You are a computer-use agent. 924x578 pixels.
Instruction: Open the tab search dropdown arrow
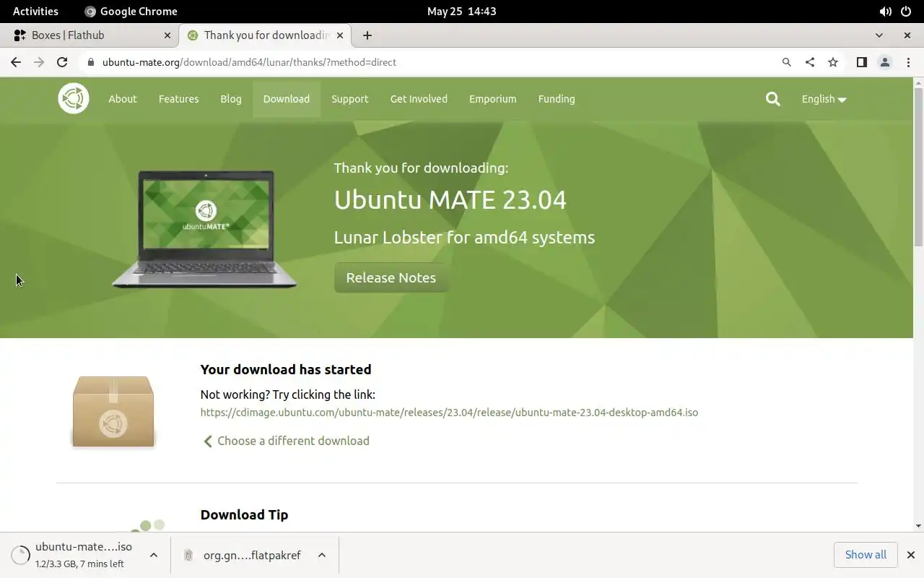[879, 35]
